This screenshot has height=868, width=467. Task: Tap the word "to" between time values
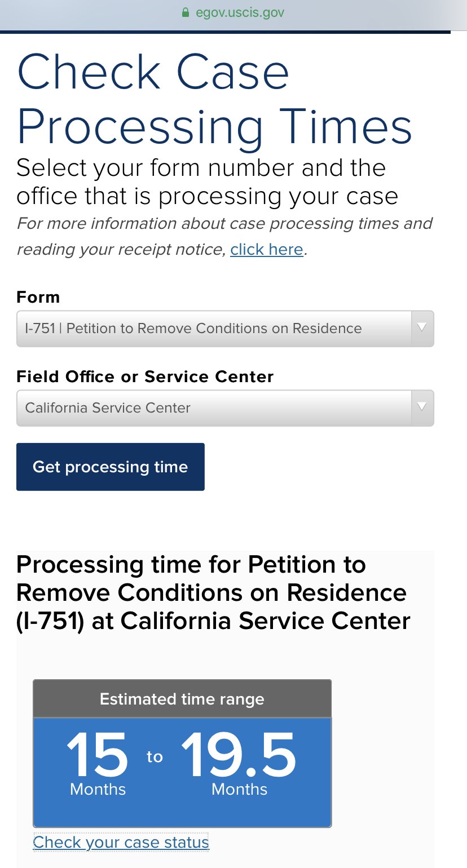155,757
